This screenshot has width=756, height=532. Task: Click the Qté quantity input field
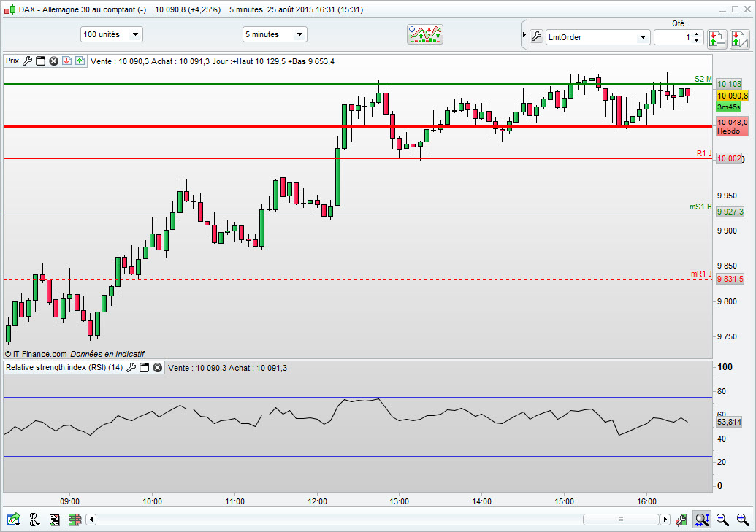674,37
